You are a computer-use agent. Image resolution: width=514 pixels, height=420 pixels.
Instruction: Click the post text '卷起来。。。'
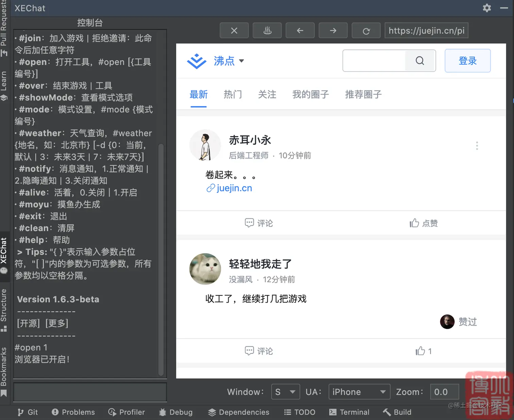pyautogui.click(x=230, y=175)
